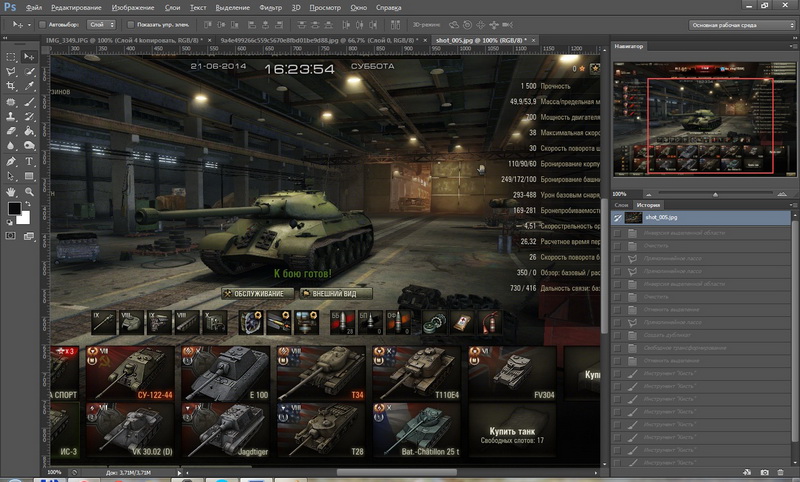Switch to the Слои panel tab
This screenshot has height=482, width=800.
tap(621, 204)
